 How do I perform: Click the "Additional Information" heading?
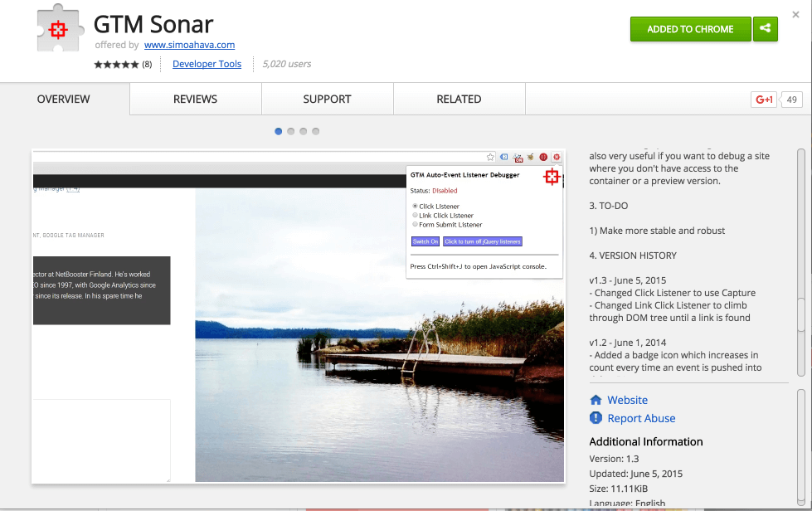646,441
